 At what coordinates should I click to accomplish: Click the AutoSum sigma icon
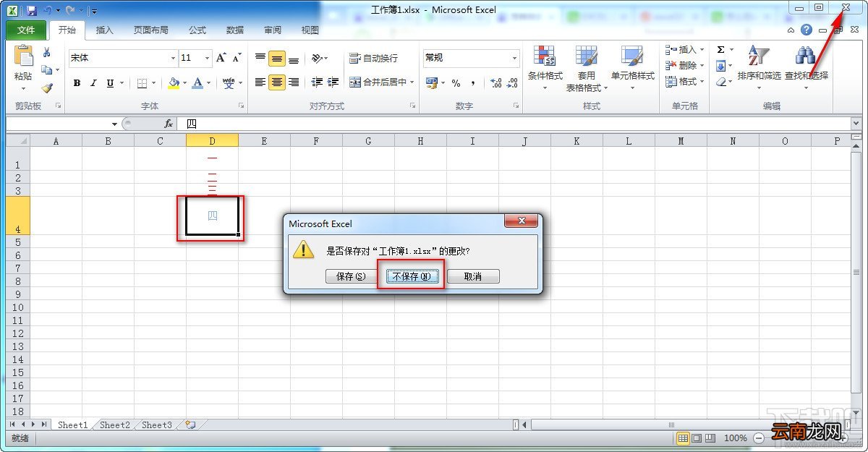point(721,50)
